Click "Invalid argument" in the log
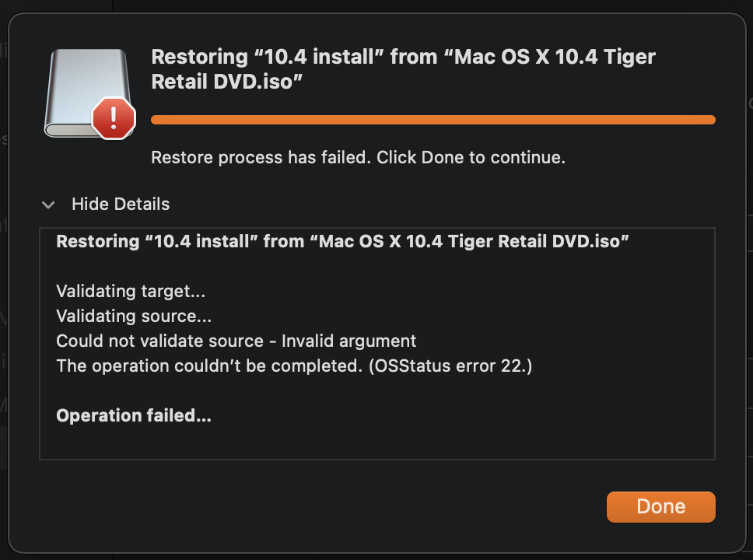Image resolution: width=753 pixels, height=560 pixels. pos(348,341)
